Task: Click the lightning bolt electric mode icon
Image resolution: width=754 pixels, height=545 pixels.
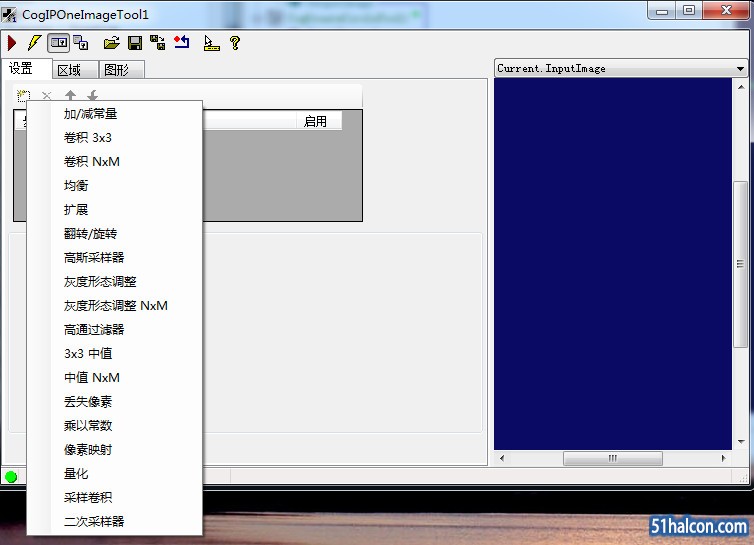Action: pyautogui.click(x=34, y=43)
